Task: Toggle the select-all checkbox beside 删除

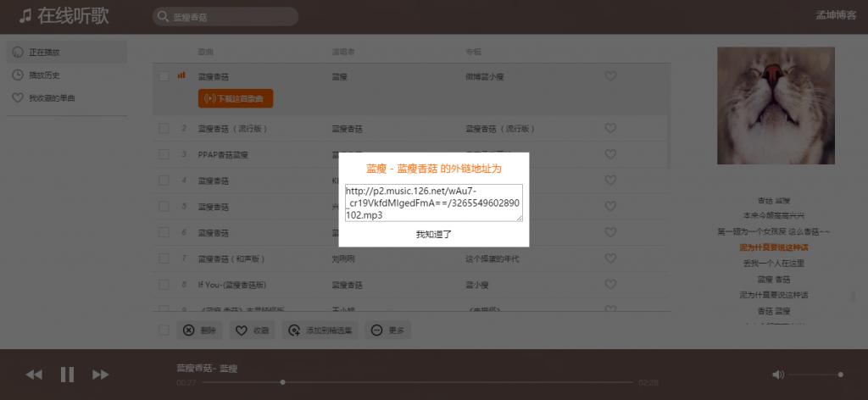Action: pyautogui.click(x=164, y=331)
